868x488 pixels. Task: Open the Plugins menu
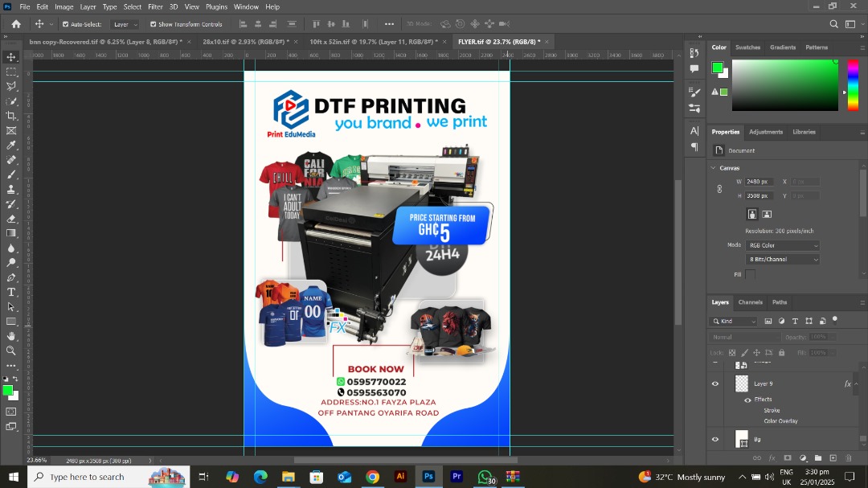click(x=216, y=6)
